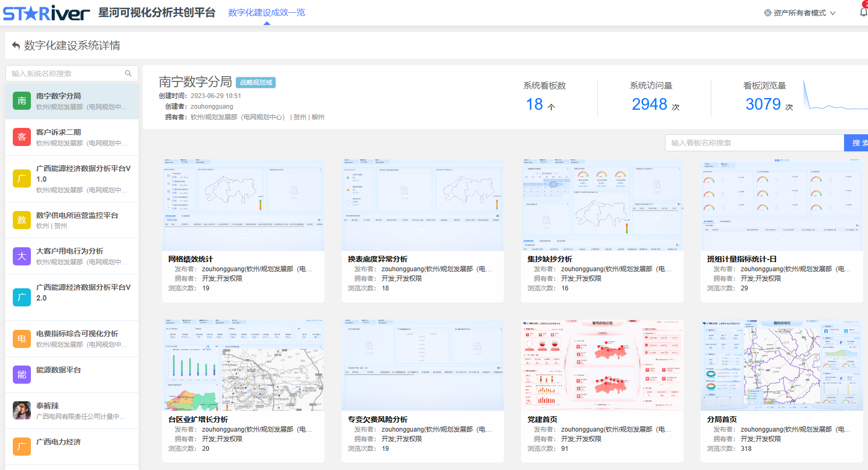Click the 搜索 button for dashboard search

[x=857, y=143]
